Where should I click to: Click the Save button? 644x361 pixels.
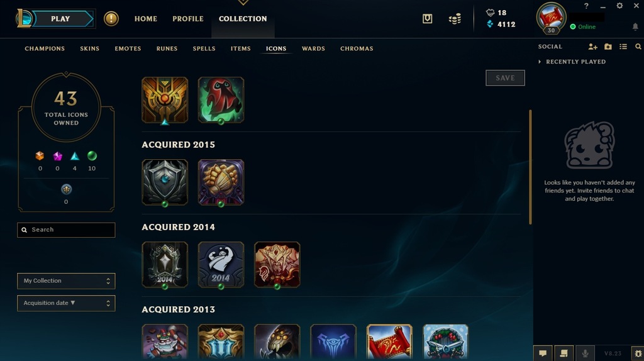click(505, 78)
